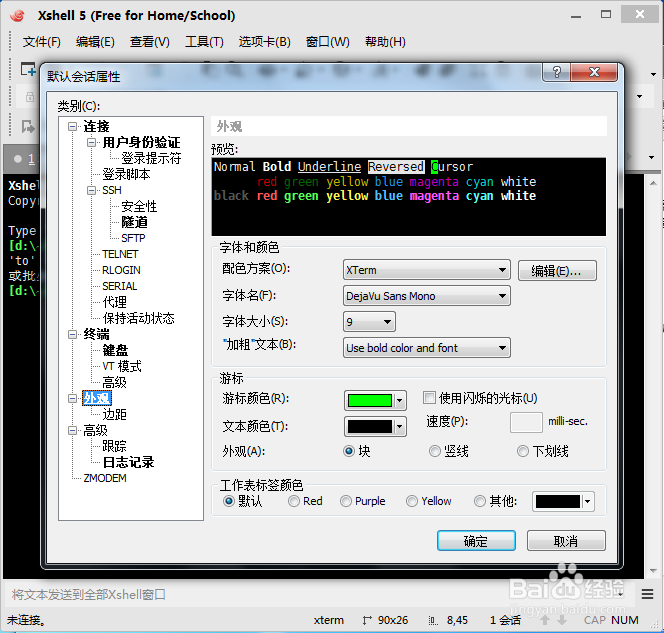Viewport: 664px width, 633px height.
Task: Select Red tab color radio
Action: point(294,501)
